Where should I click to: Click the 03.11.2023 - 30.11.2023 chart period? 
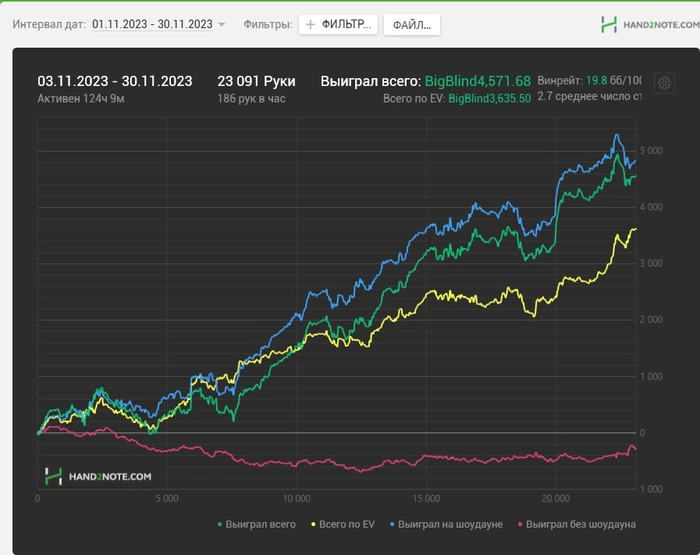pyautogui.click(x=115, y=81)
